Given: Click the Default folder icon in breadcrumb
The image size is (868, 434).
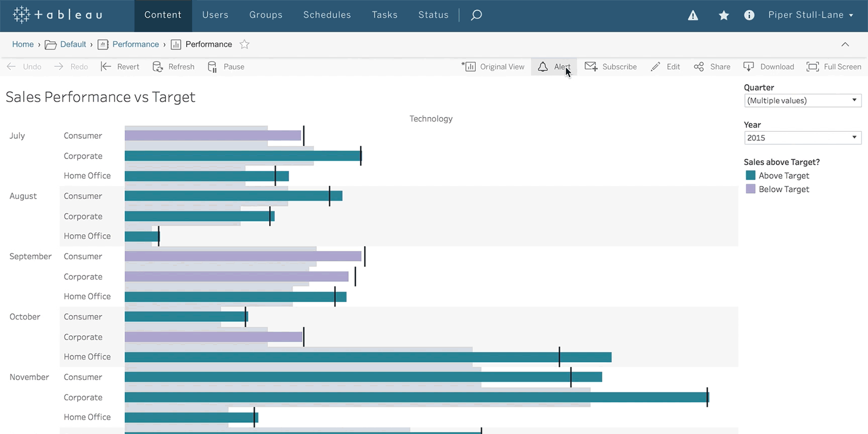Looking at the screenshot, I should point(50,44).
